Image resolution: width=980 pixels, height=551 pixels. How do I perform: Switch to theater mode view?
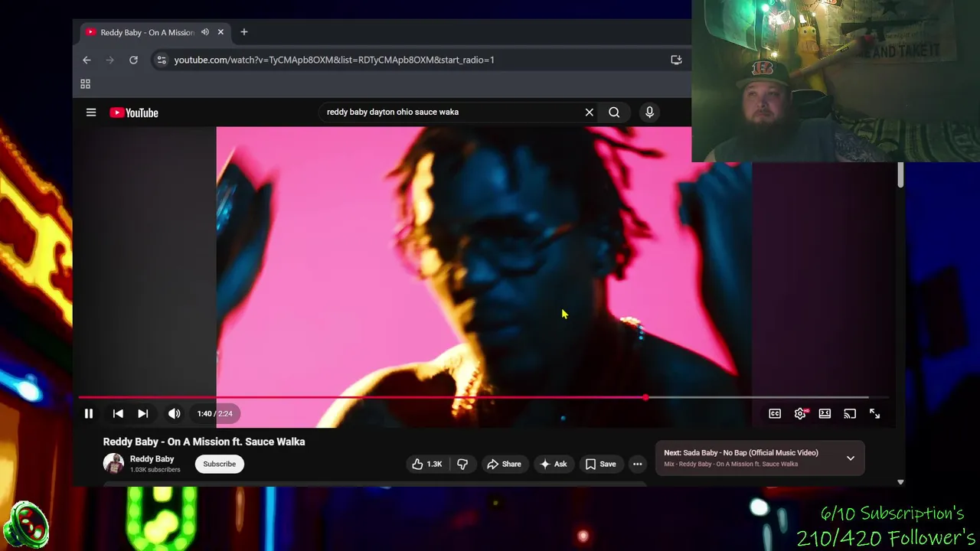pyautogui.click(x=825, y=413)
